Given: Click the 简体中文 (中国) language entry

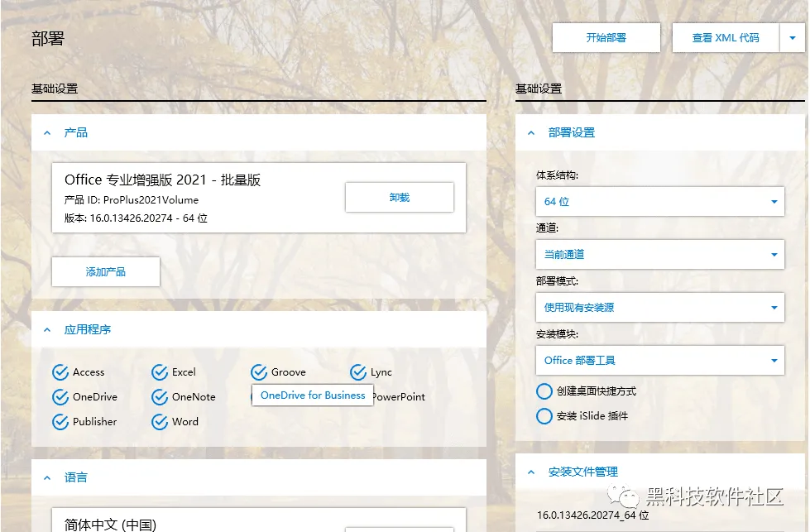Looking at the screenshot, I should click(x=110, y=525).
